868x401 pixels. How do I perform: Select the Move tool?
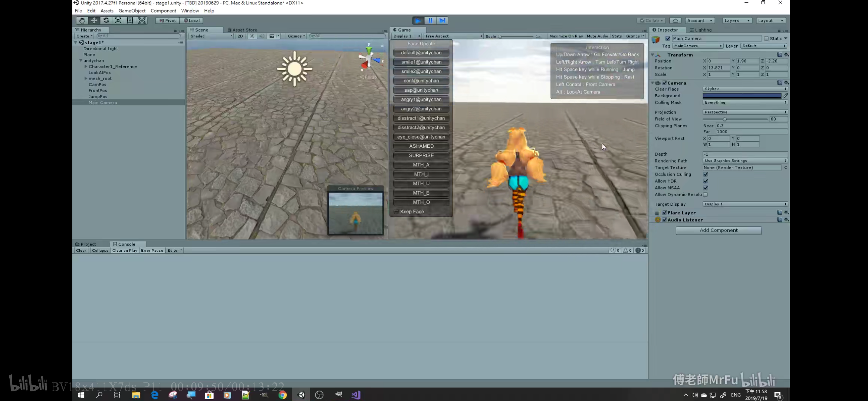(x=94, y=20)
